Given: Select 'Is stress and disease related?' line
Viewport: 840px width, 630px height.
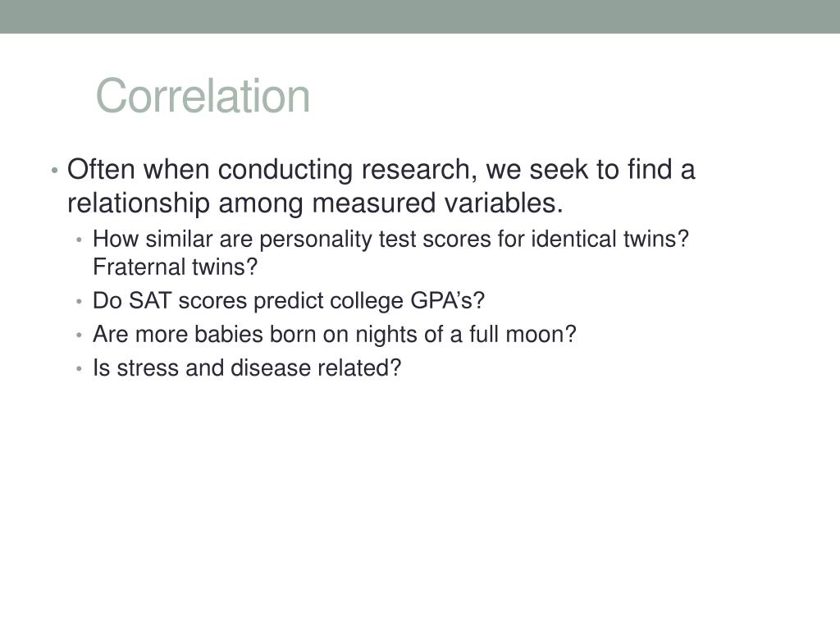Looking at the screenshot, I should point(246,368).
